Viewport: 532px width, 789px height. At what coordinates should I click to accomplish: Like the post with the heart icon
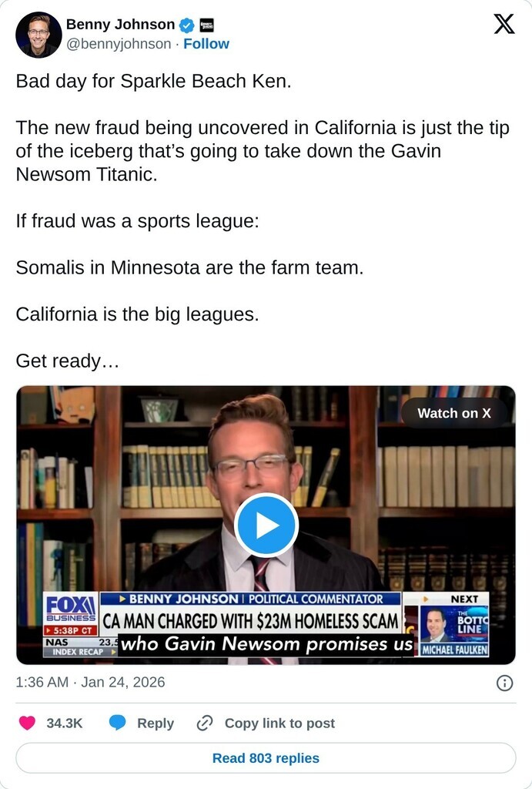(27, 723)
